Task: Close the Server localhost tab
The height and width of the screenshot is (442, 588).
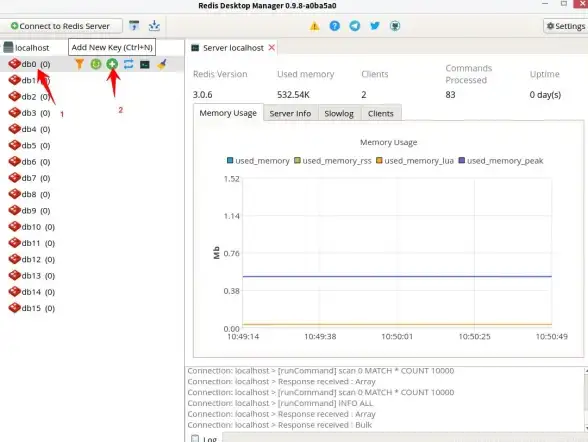Action: [272, 48]
